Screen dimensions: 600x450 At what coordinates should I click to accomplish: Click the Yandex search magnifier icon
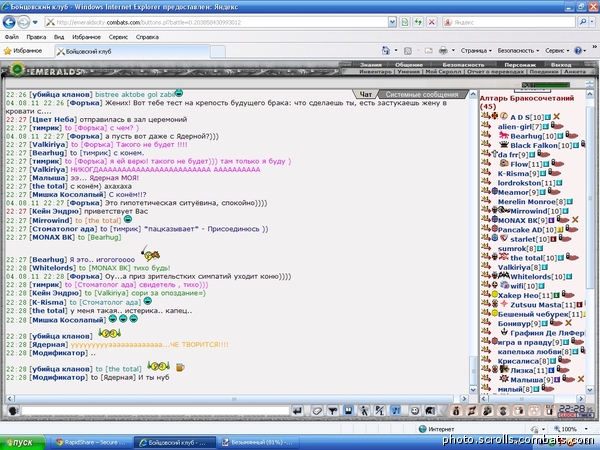582,22
